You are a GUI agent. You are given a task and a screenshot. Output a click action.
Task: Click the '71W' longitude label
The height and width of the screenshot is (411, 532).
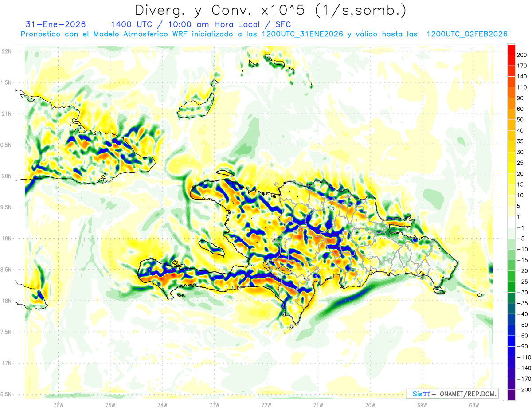pyautogui.click(x=318, y=404)
